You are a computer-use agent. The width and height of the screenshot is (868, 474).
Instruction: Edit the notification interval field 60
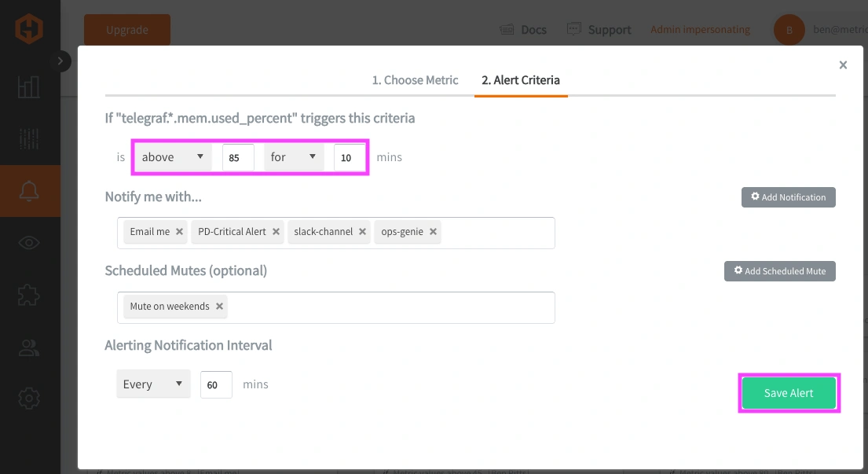[x=216, y=385]
